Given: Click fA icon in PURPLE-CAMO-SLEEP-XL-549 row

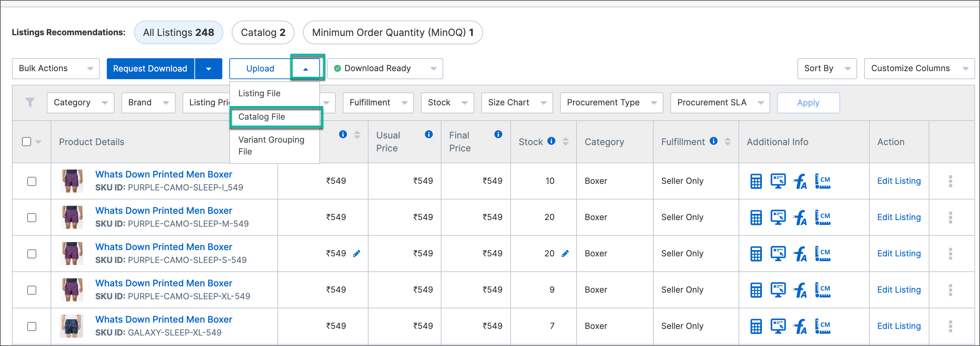Looking at the screenshot, I should click(800, 290).
